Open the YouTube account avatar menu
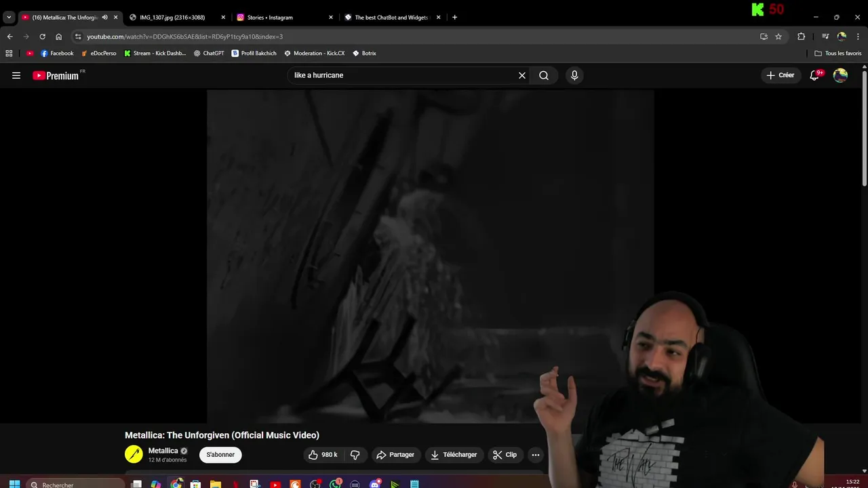Viewport: 868px width, 488px height. pyautogui.click(x=840, y=75)
